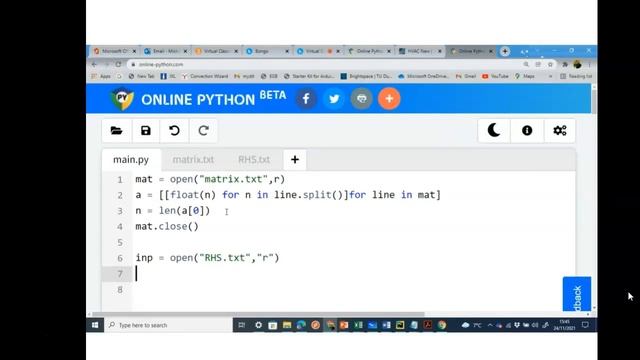Add a new file tab with plus
The image size is (640, 360).
295,160
